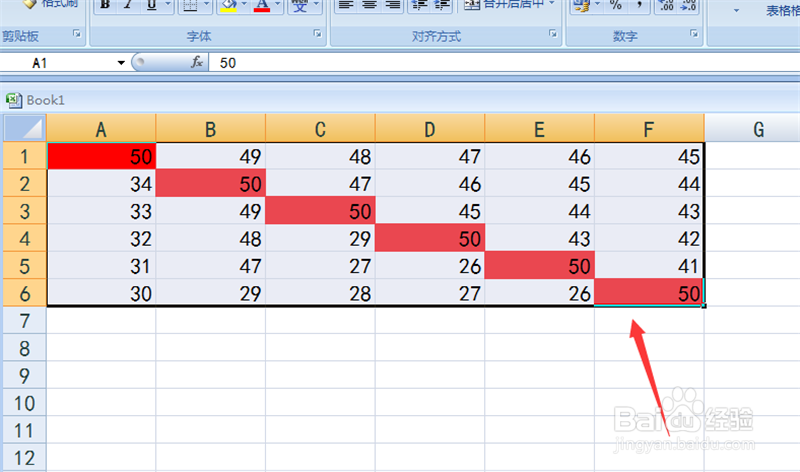Viewport: 800px width, 472px height.
Task: Select row 3 header
Action: tap(24, 211)
